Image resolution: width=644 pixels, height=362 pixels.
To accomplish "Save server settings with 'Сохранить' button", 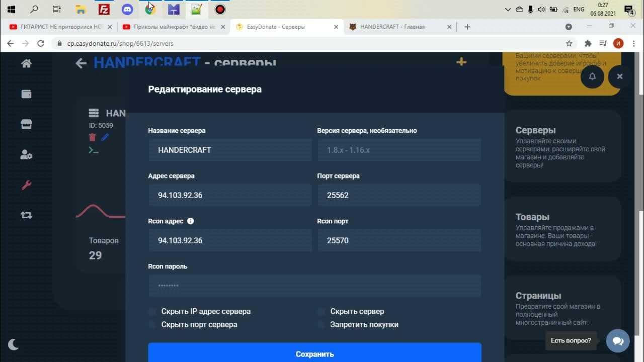I will coord(314,352).
